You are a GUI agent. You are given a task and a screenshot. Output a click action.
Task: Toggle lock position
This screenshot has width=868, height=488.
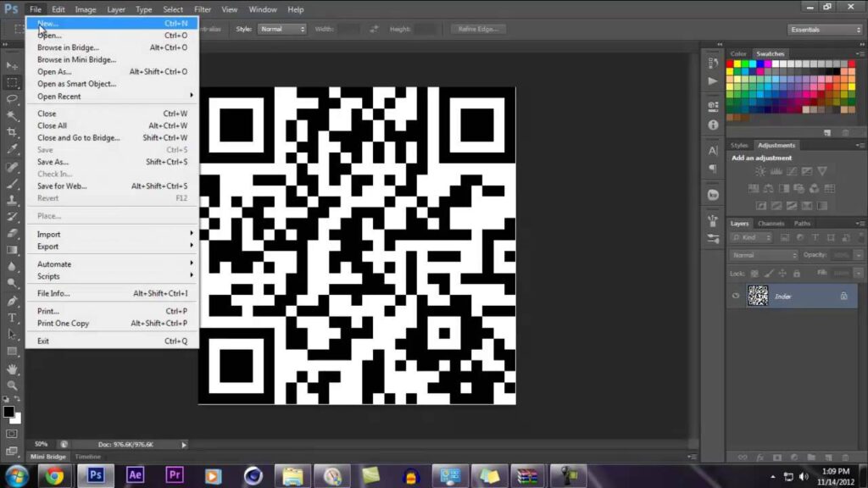pos(782,274)
